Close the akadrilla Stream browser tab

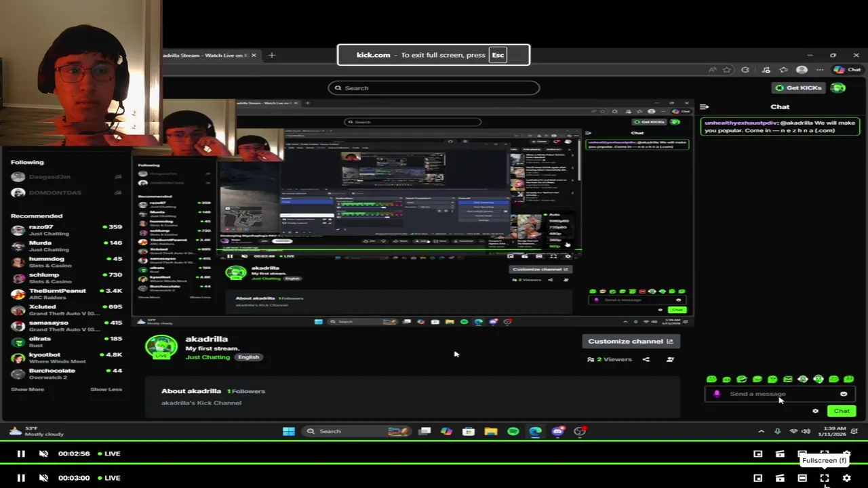click(254, 56)
